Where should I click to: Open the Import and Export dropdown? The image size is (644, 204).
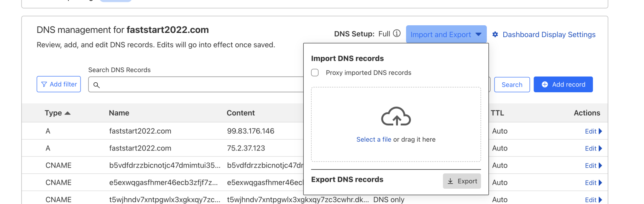446,34
